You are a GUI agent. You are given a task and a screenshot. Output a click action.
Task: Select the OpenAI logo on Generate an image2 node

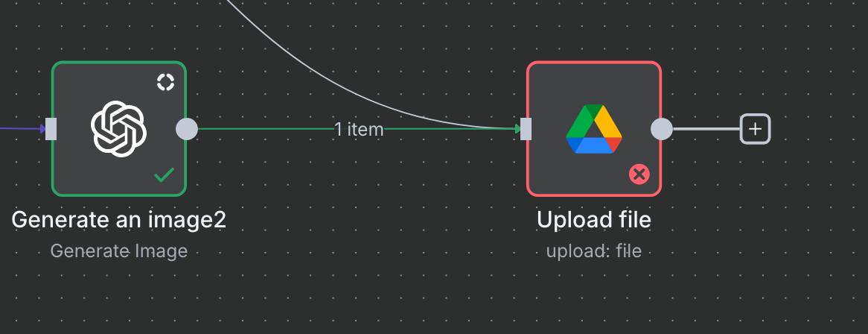point(118,129)
